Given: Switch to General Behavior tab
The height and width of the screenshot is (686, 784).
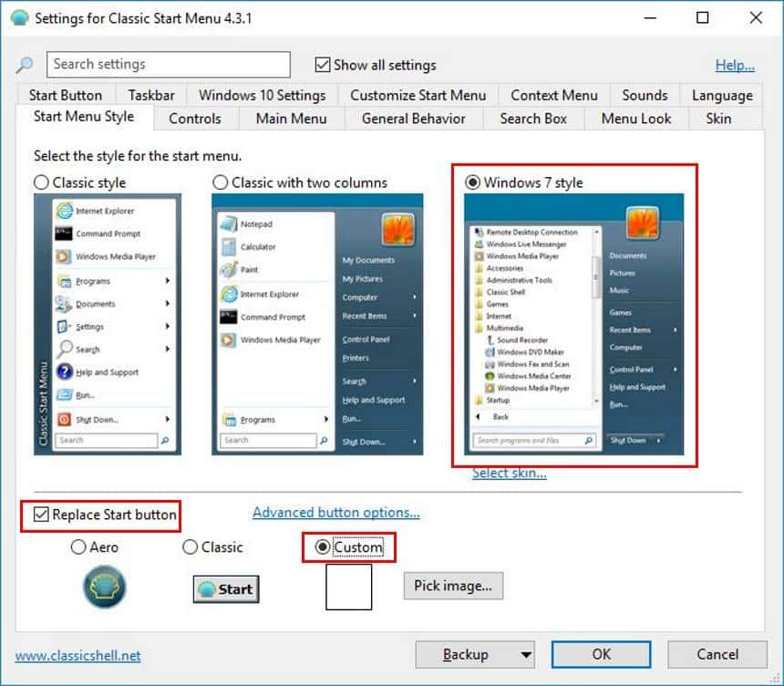Looking at the screenshot, I should (414, 119).
